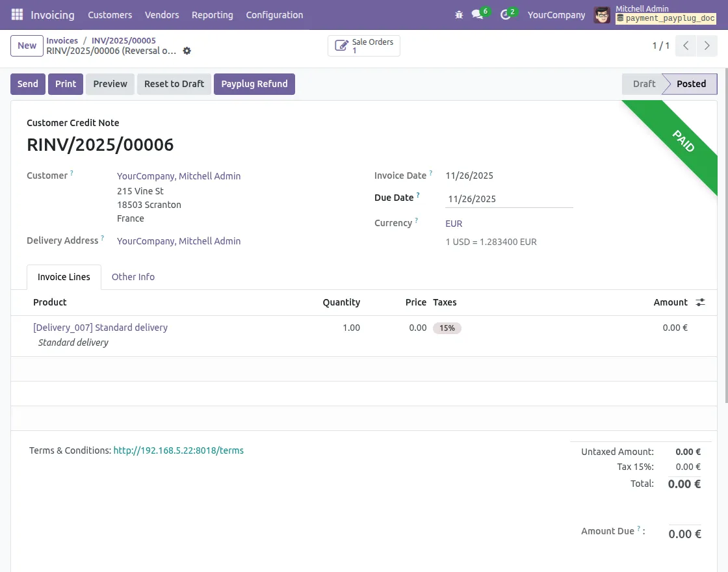Click the Payplug Refund button

point(254,84)
